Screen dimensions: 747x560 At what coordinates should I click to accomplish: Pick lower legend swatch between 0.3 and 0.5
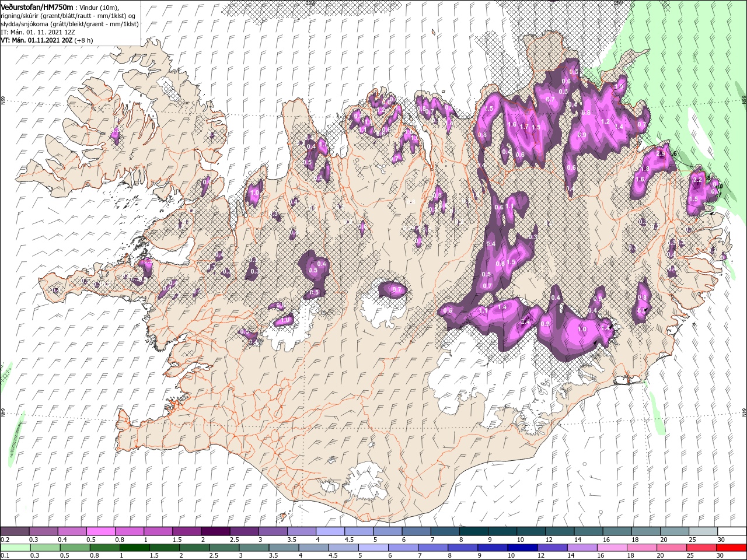click(46, 548)
